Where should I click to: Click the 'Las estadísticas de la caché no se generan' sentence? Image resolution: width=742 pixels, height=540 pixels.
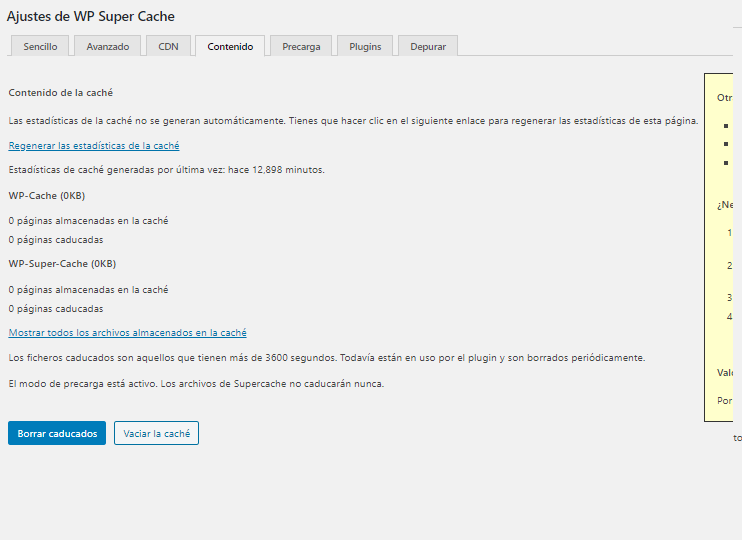(x=353, y=121)
